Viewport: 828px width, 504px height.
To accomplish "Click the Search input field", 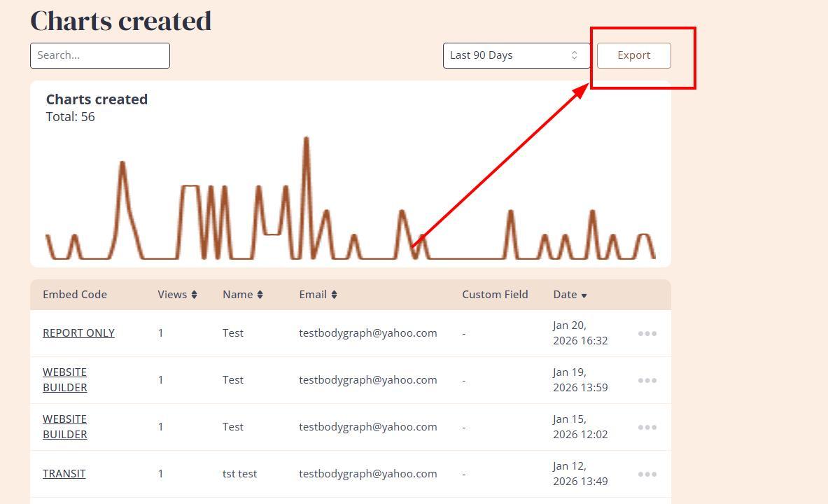I will click(x=100, y=55).
